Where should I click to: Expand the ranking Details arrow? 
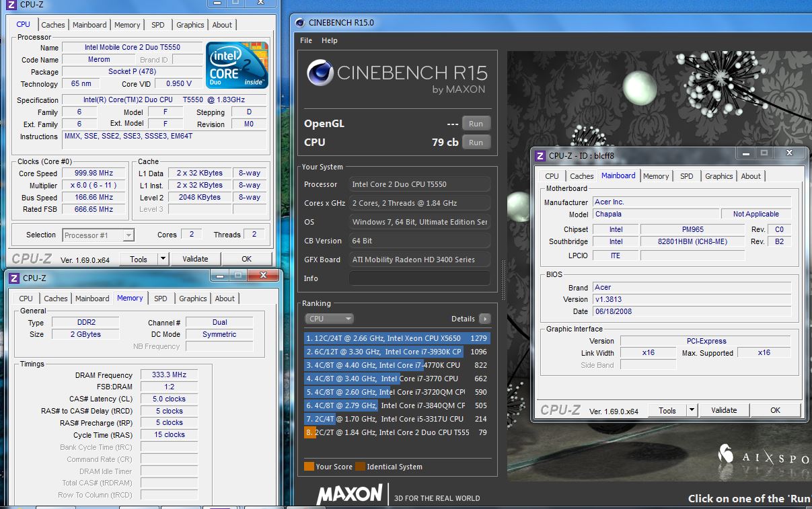pyautogui.click(x=484, y=319)
